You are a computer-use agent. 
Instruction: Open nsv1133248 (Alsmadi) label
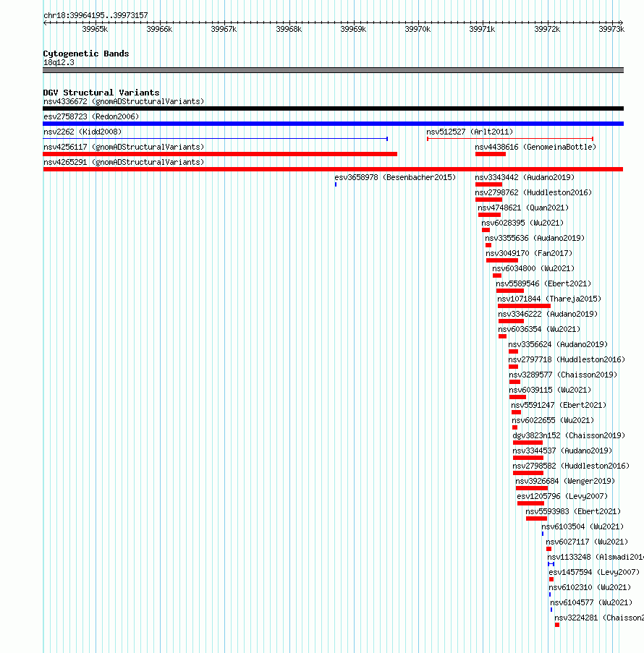pyautogui.click(x=596, y=558)
